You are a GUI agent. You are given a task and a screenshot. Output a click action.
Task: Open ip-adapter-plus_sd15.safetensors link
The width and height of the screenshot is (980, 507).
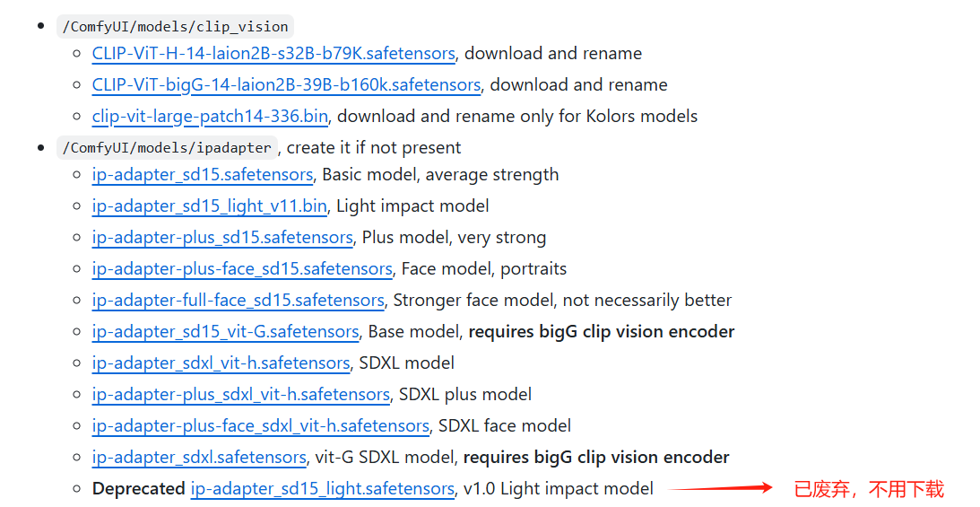(x=222, y=238)
